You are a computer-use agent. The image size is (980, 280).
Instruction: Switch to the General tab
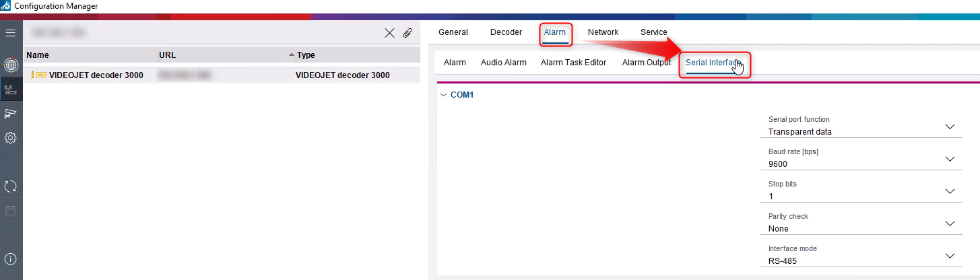[453, 32]
